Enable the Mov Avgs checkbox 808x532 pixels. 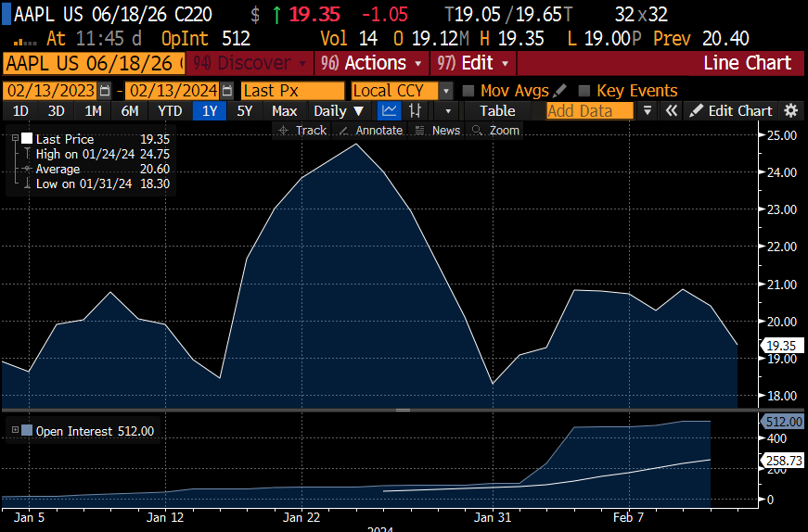click(468, 91)
